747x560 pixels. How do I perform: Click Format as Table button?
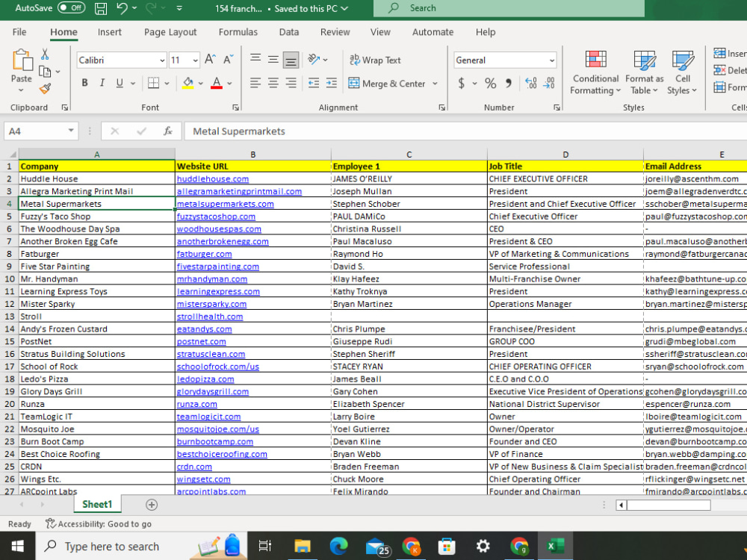coord(644,72)
